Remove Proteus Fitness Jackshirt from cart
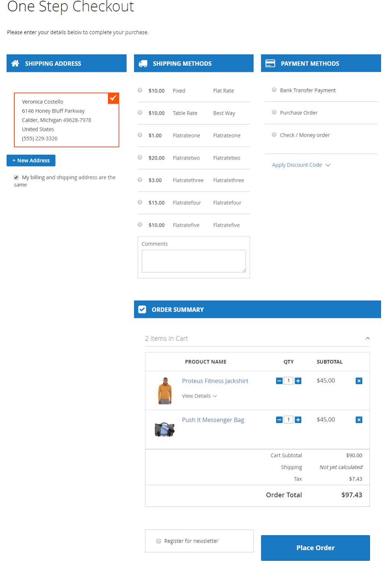The image size is (388, 588). (359, 381)
